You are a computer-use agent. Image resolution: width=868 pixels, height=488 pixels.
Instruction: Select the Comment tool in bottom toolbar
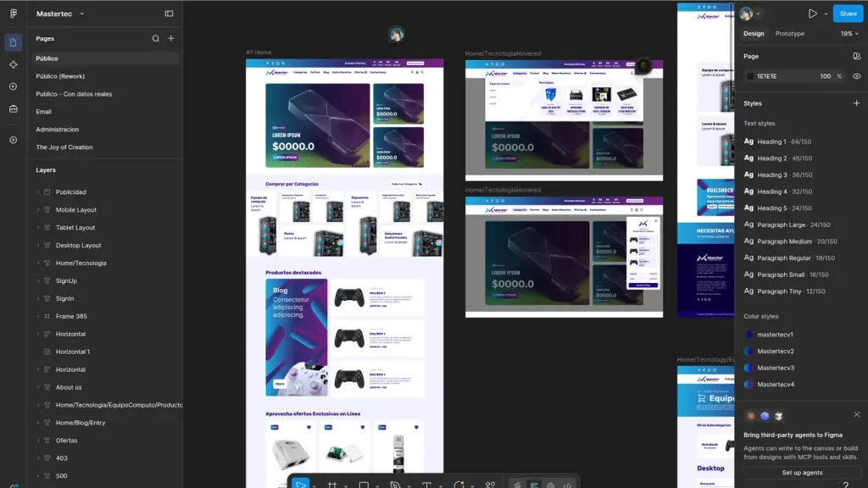click(x=459, y=485)
